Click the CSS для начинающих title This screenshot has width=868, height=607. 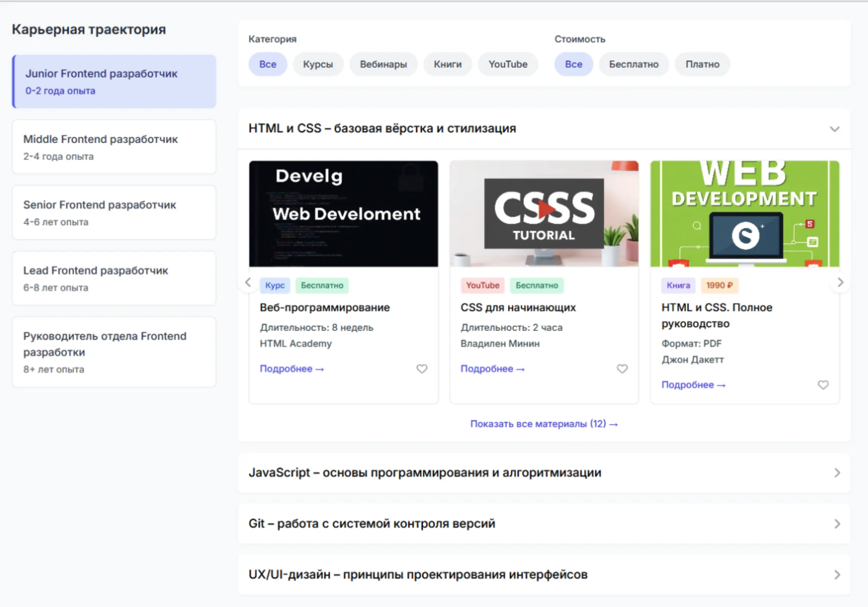point(518,308)
